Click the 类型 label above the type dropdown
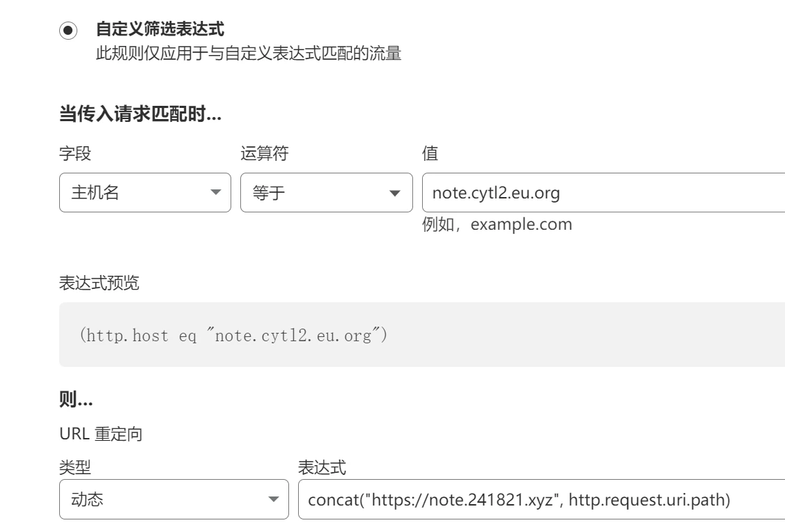The image size is (785, 532). [x=75, y=468]
